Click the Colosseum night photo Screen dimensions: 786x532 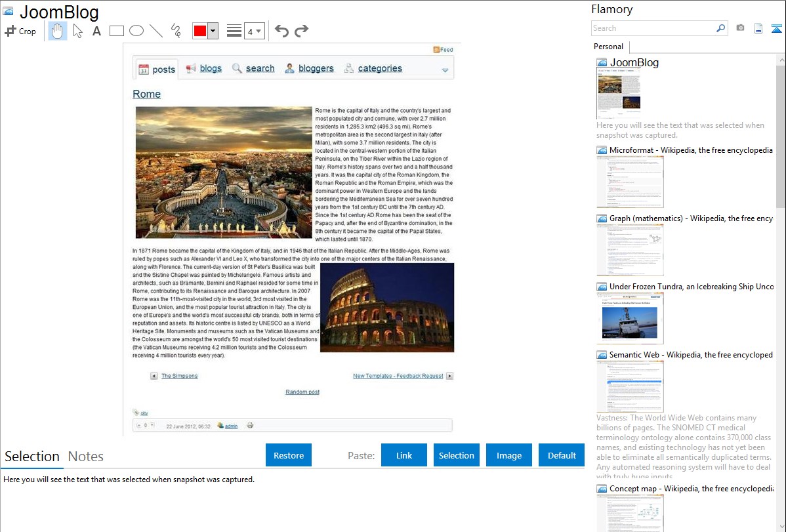(387, 308)
